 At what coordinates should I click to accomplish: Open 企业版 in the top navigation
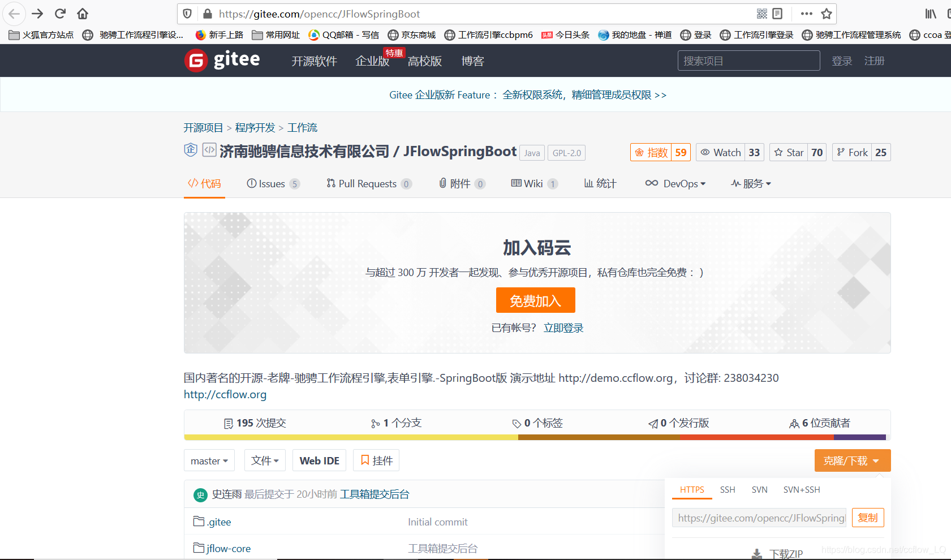[x=372, y=61]
